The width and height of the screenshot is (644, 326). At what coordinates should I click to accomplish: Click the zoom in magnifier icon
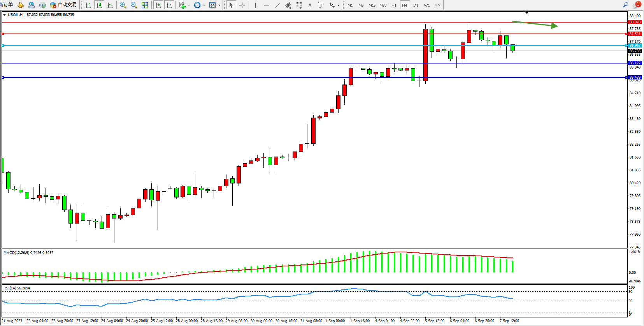[123, 5]
